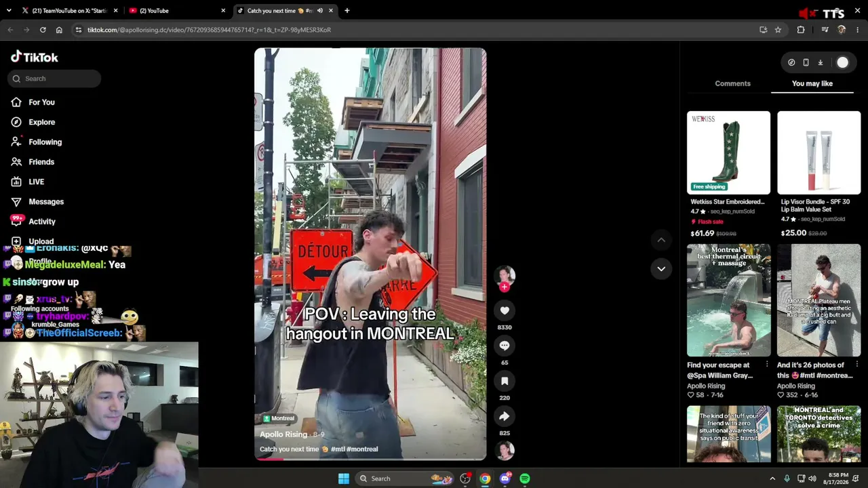Open the spinning sound disc avatar
The height and width of the screenshot is (488, 868).
[505, 451]
